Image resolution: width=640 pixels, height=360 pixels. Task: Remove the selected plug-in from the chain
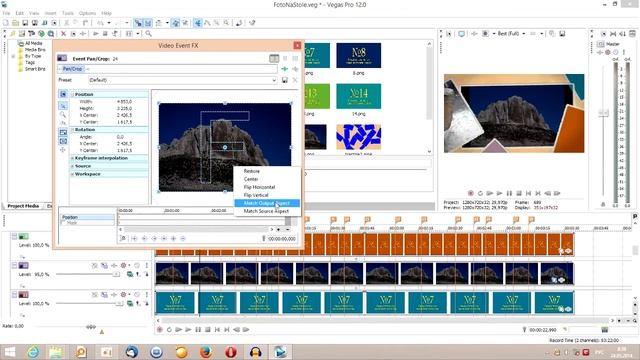[x=295, y=69]
